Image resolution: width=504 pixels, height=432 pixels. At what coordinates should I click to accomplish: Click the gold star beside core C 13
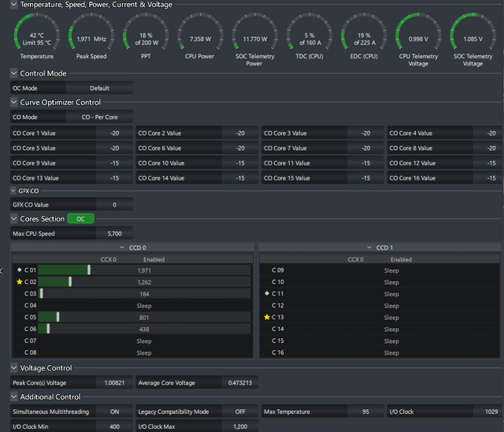[267, 317]
